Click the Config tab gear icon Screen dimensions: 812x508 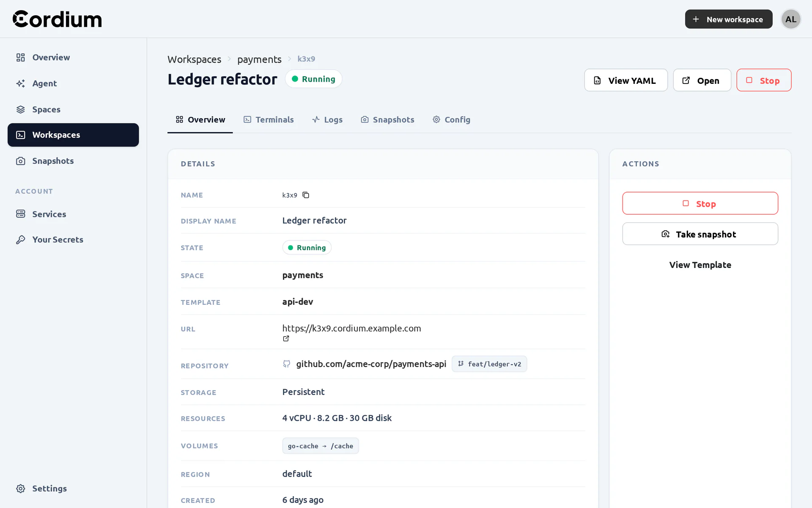pyautogui.click(x=436, y=120)
